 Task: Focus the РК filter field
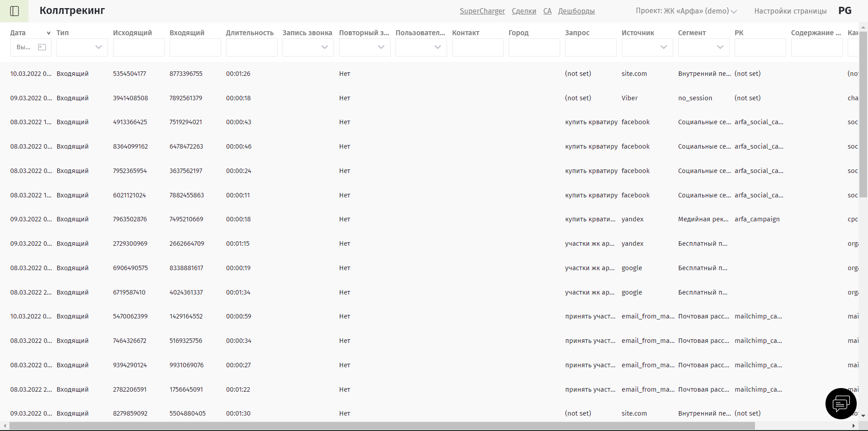click(x=760, y=47)
